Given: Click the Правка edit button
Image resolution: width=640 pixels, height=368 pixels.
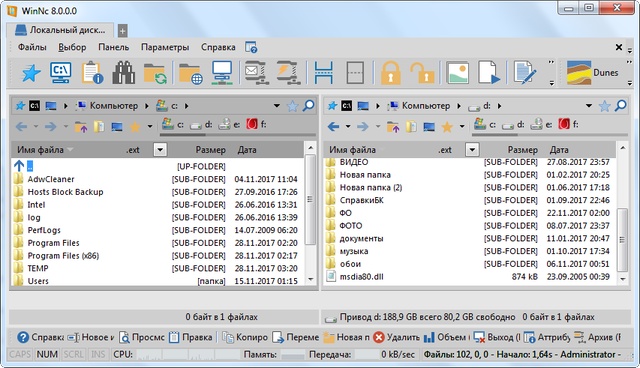Looking at the screenshot, I should pyautogui.click(x=191, y=337).
